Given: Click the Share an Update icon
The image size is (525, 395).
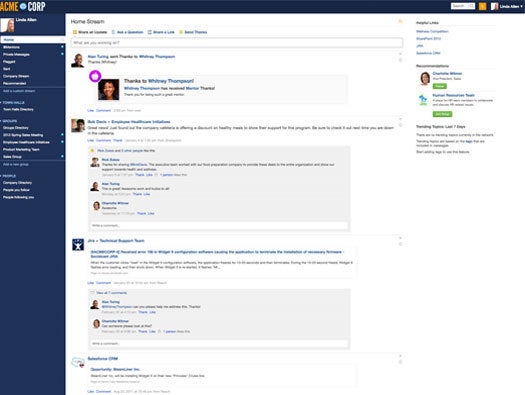Looking at the screenshot, I should [75, 32].
